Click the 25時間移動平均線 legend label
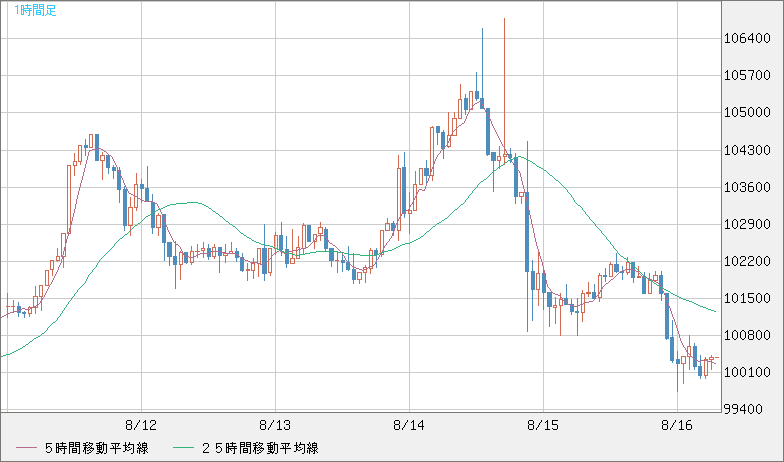 (x=260, y=448)
